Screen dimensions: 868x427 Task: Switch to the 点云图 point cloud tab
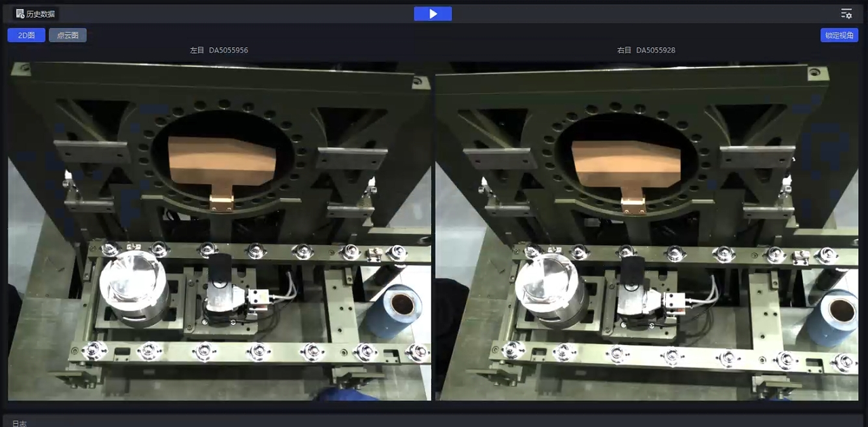pos(68,35)
